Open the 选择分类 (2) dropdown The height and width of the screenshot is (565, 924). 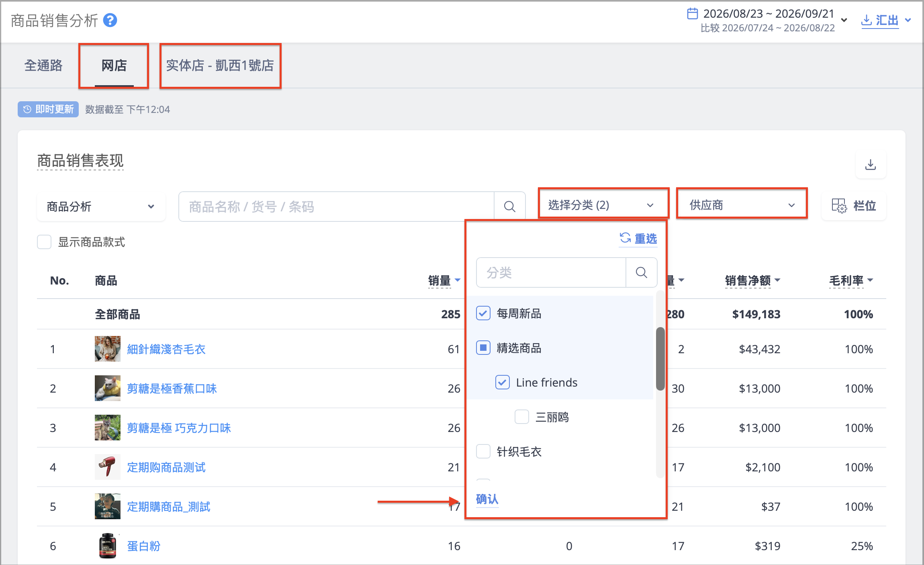tap(603, 205)
